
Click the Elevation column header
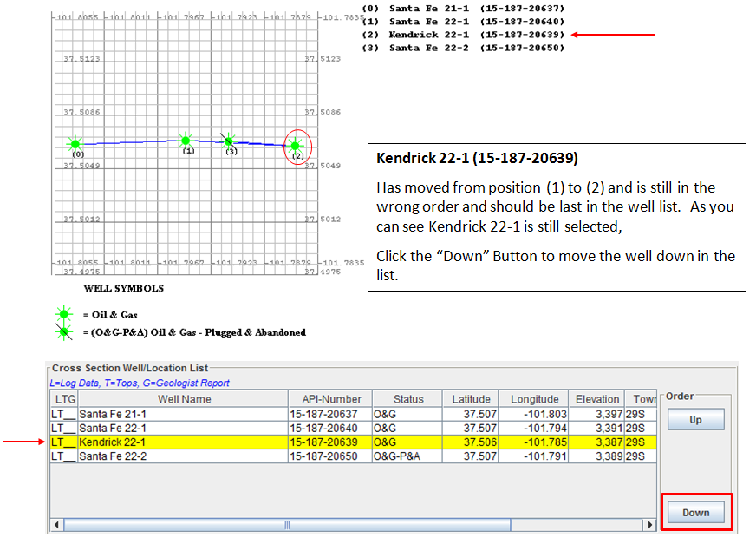[596, 399]
